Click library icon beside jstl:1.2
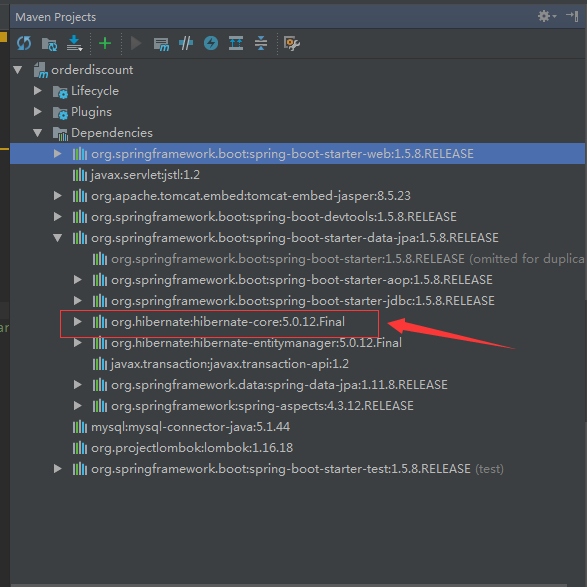 coord(80,175)
